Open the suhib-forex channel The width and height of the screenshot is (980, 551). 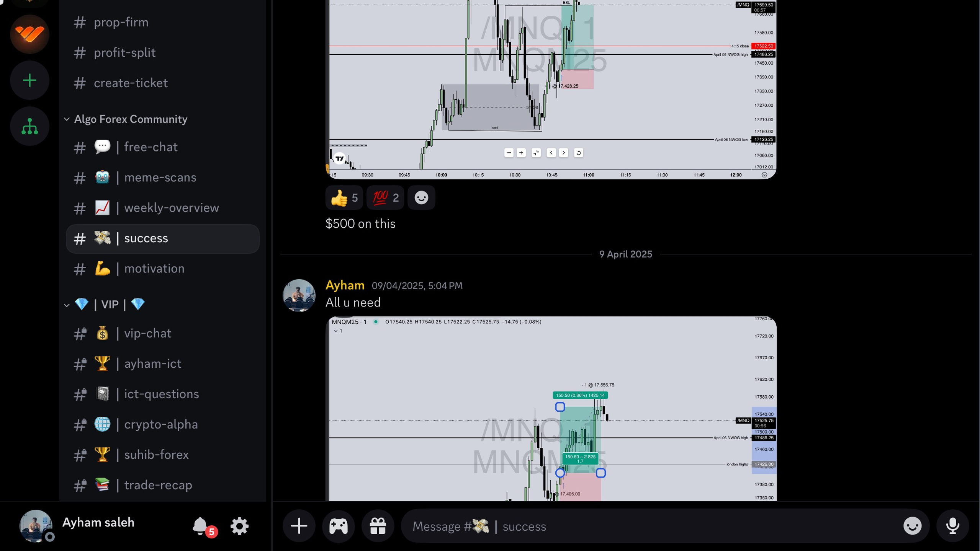(163, 455)
